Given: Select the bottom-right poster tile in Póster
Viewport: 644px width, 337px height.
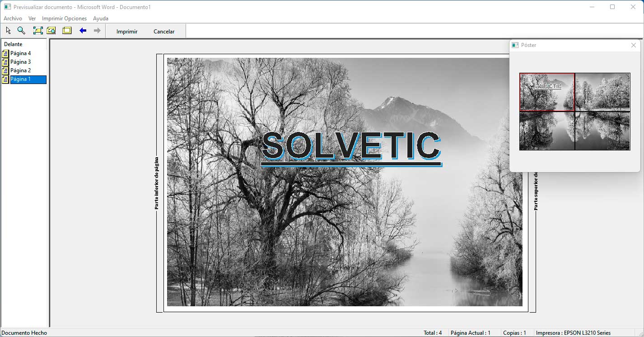Looking at the screenshot, I should [x=602, y=131].
